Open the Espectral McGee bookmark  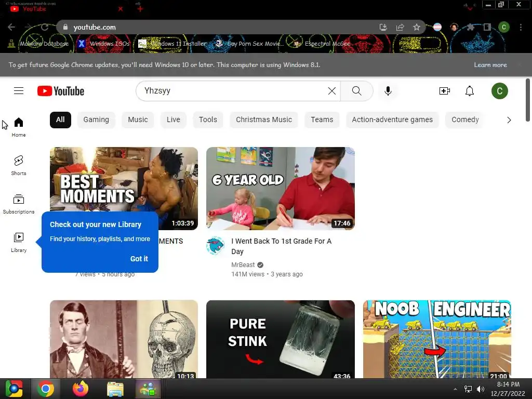coord(322,44)
